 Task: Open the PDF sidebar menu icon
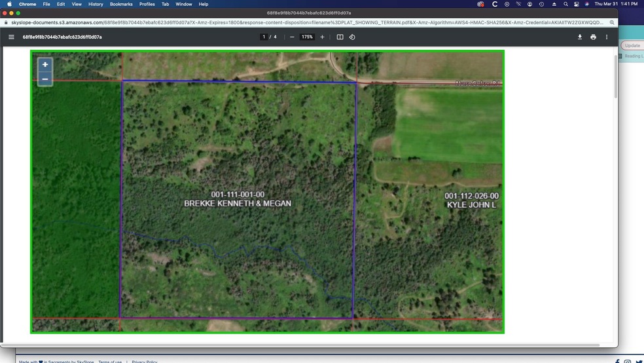[x=12, y=37]
